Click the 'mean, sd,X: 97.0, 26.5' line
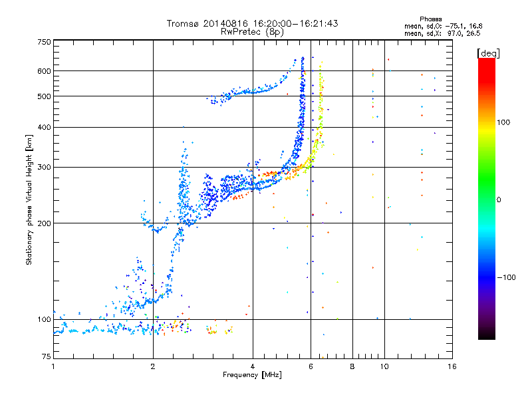This screenshot has height=399, width=532. 442,33
